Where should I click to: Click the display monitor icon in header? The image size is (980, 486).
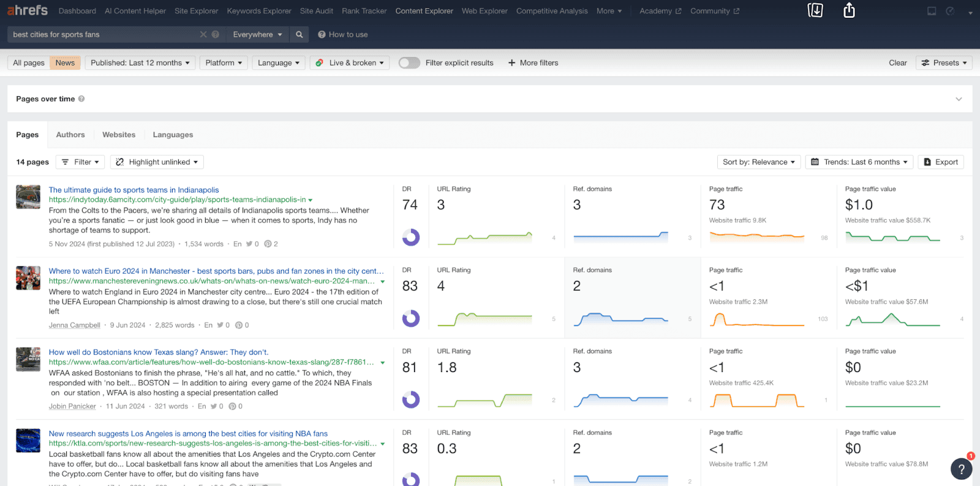tap(932, 11)
